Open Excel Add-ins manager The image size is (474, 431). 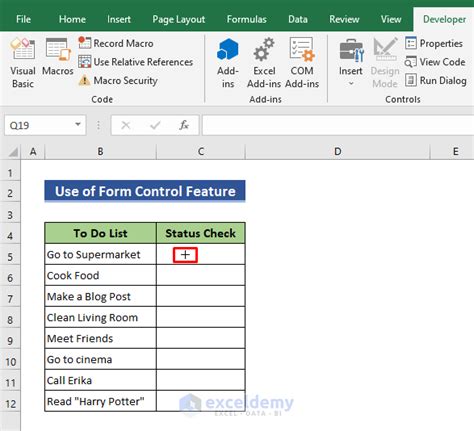[x=264, y=63]
